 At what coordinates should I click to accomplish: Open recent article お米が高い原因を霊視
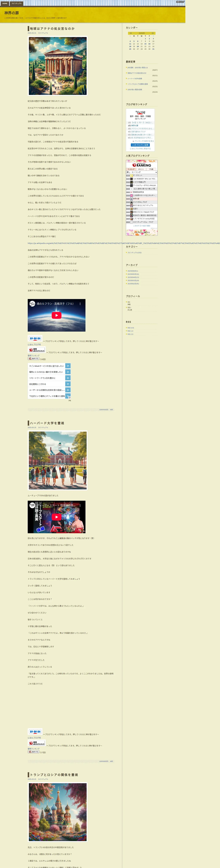click(135, 90)
